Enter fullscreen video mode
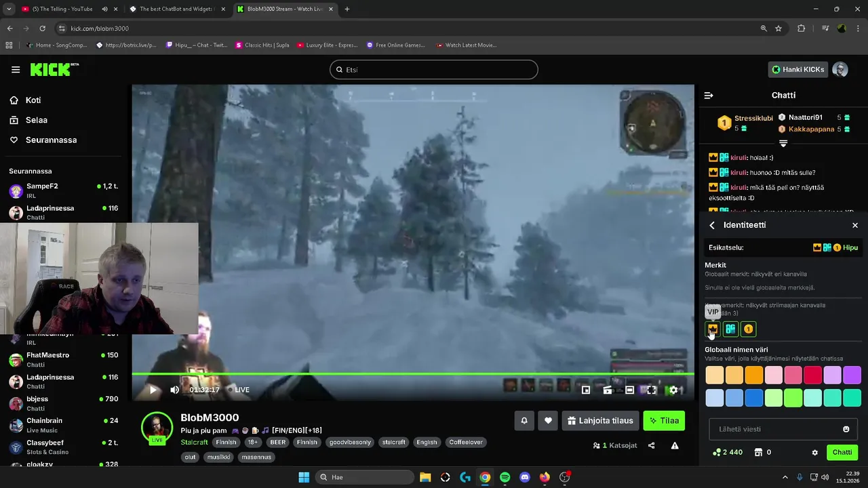The height and width of the screenshot is (488, 868). tap(652, 390)
